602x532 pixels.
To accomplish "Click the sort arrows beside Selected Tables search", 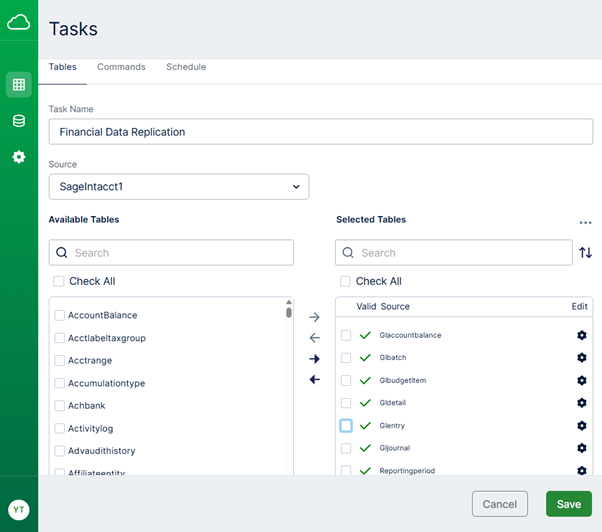I will click(586, 253).
